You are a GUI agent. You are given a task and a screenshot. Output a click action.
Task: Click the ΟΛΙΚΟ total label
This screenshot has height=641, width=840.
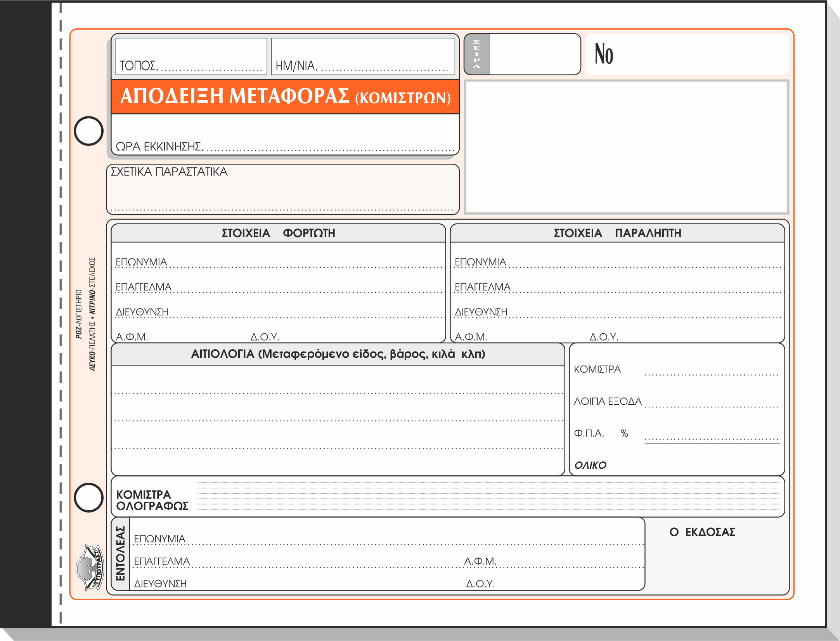[x=590, y=465]
